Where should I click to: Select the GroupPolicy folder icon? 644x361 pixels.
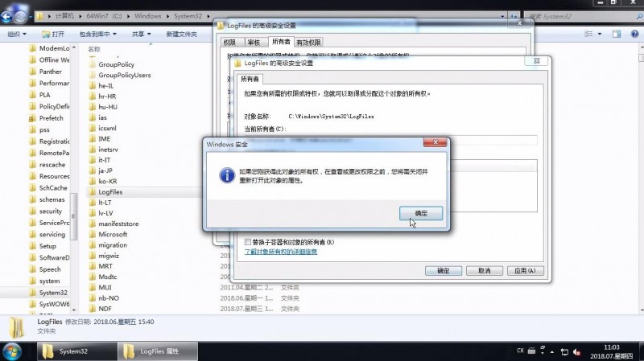click(x=93, y=64)
